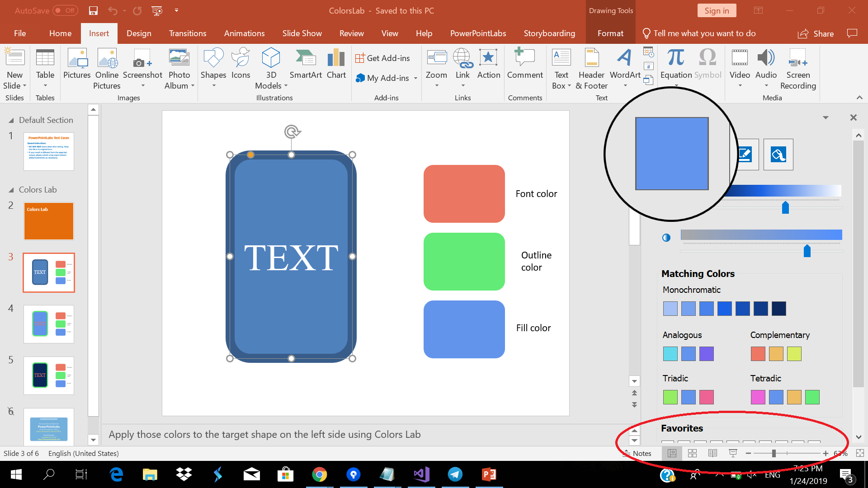Toggle Reading View mode
The image size is (868, 488).
(713, 453)
